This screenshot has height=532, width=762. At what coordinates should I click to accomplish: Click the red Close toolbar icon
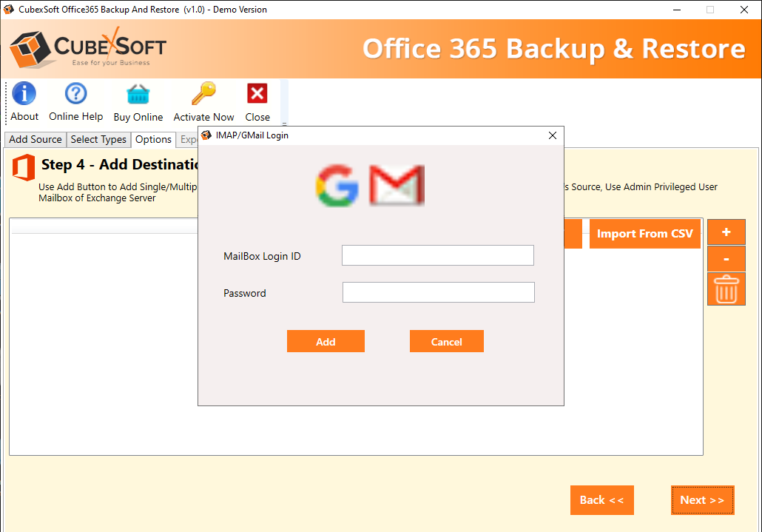click(257, 93)
